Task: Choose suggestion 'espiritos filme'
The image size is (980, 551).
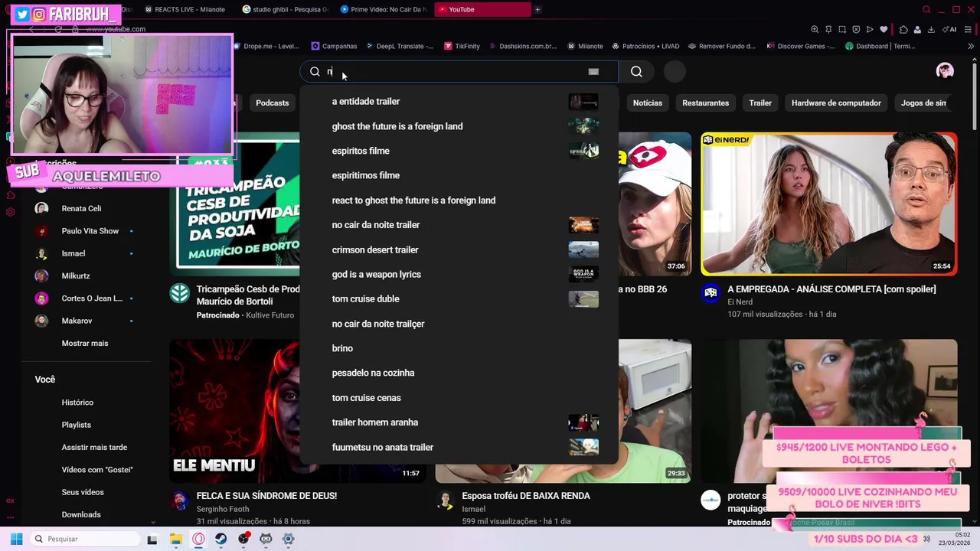Action: (459, 151)
